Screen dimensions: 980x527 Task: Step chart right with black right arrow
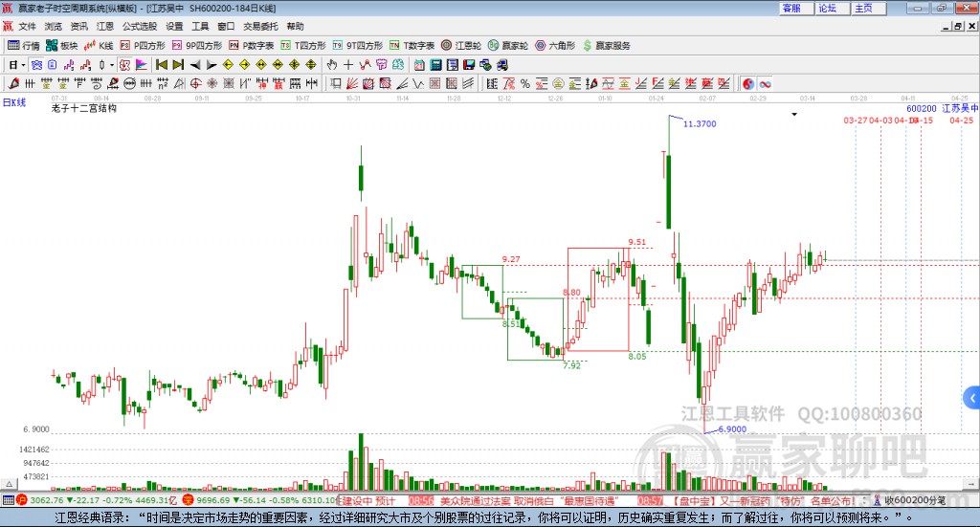click(212, 65)
